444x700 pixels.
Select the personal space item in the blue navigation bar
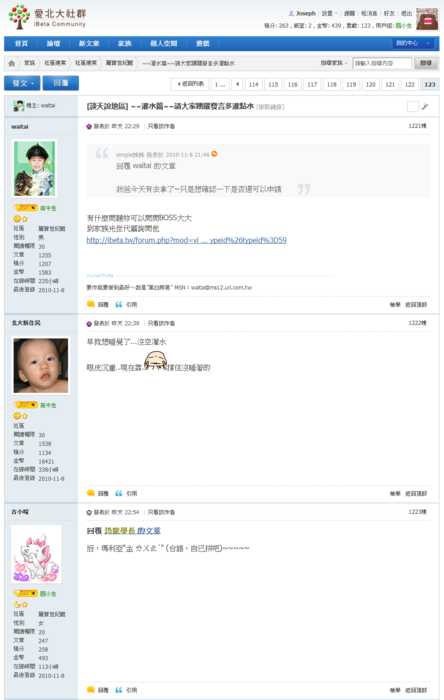(163, 43)
